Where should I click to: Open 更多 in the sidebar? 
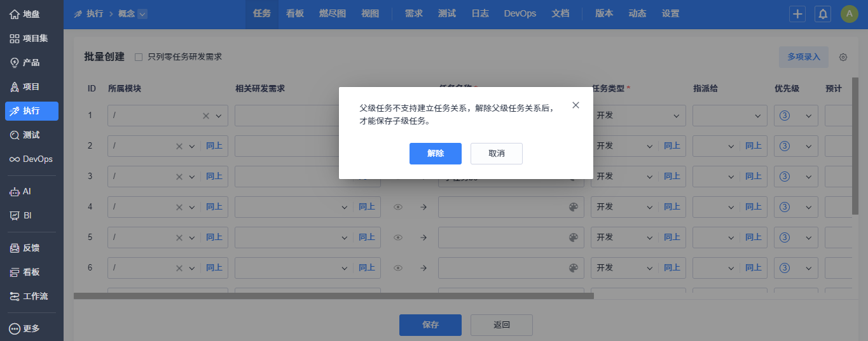pos(32,328)
